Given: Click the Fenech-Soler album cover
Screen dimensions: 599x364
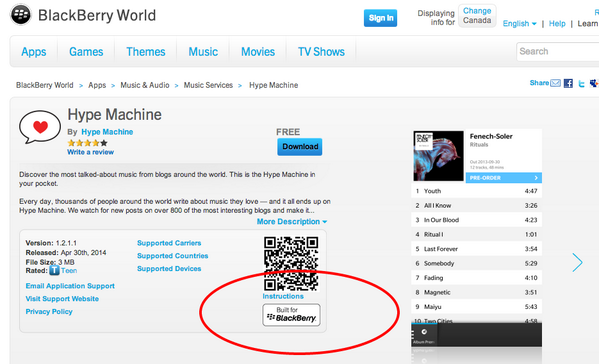Looking at the screenshot, I should (439, 156).
